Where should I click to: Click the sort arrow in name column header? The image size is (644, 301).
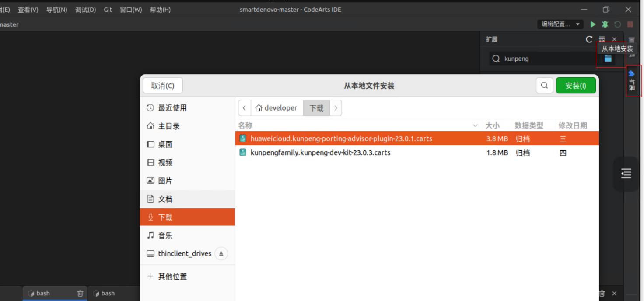tap(475, 126)
